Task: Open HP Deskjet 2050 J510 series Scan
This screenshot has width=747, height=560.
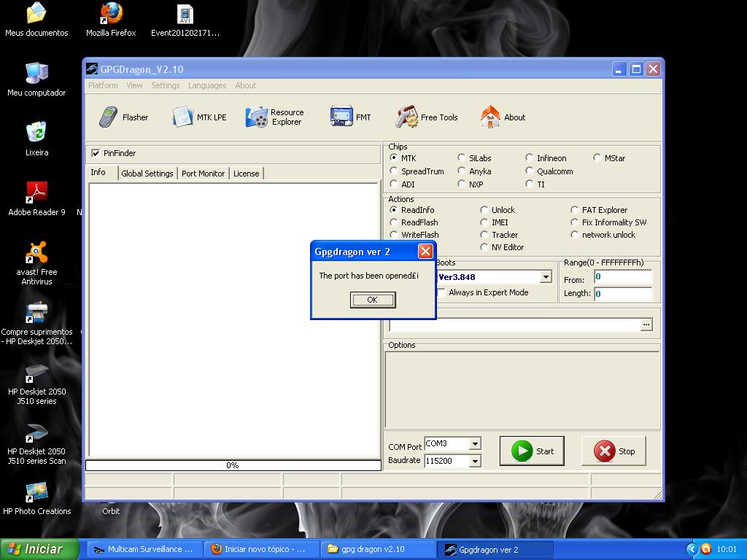Action: 36,443
